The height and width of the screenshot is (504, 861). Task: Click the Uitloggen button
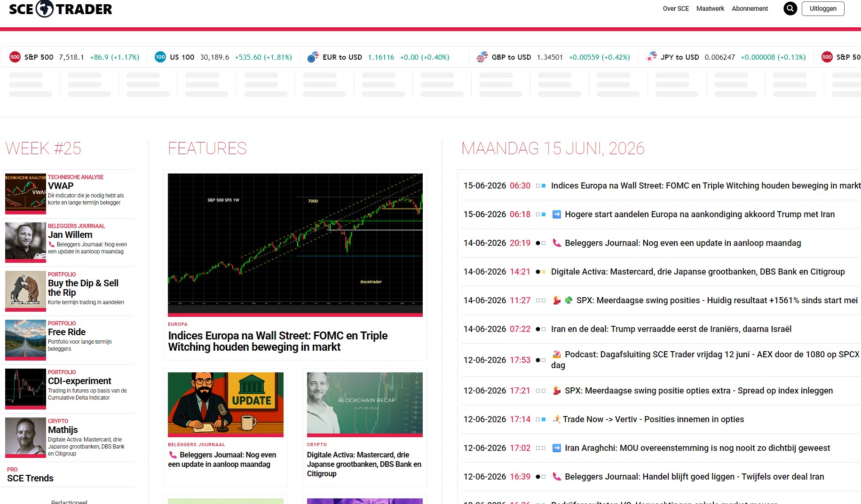(823, 8)
